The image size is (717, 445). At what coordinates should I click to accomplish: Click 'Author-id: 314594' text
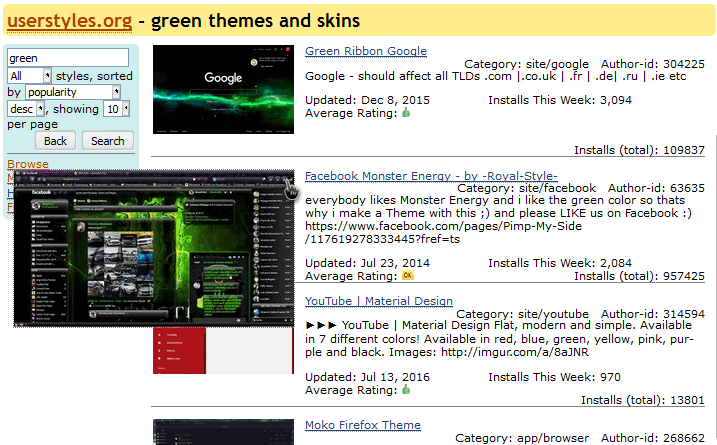pos(653,314)
